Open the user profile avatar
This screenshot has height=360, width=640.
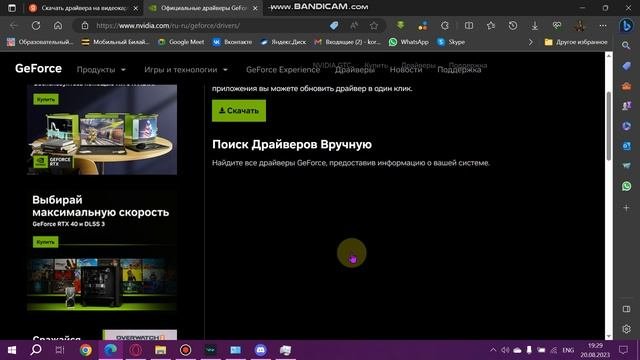580,26
